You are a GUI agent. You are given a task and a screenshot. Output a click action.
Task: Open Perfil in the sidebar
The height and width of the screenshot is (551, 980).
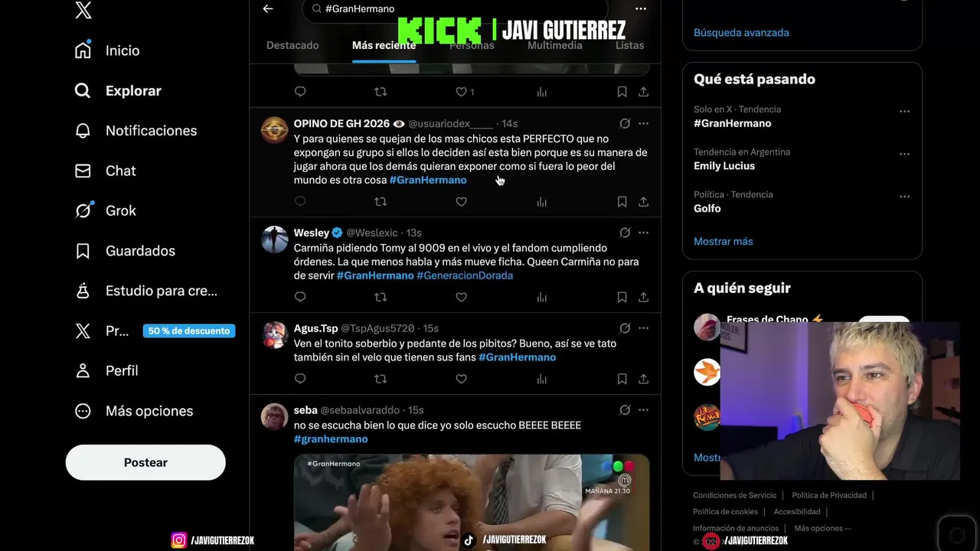(x=106, y=370)
